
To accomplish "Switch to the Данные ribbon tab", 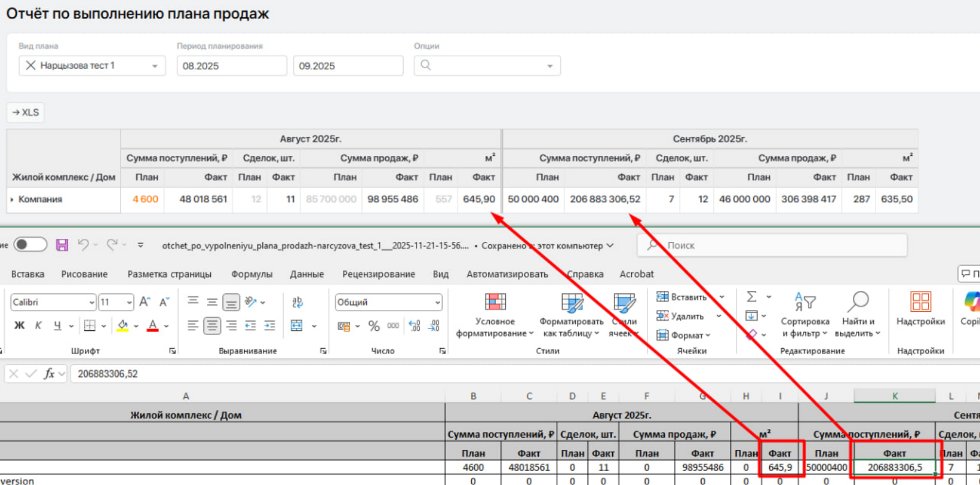I will 307,274.
